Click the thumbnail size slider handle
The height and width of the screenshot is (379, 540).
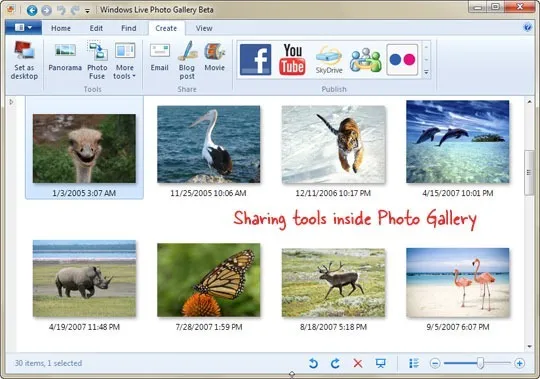pyautogui.click(x=480, y=363)
